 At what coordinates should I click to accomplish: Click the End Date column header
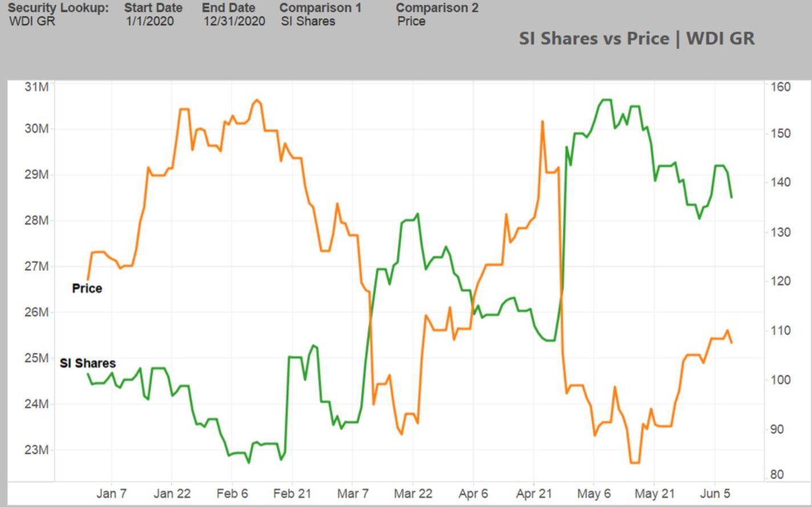(228, 8)
